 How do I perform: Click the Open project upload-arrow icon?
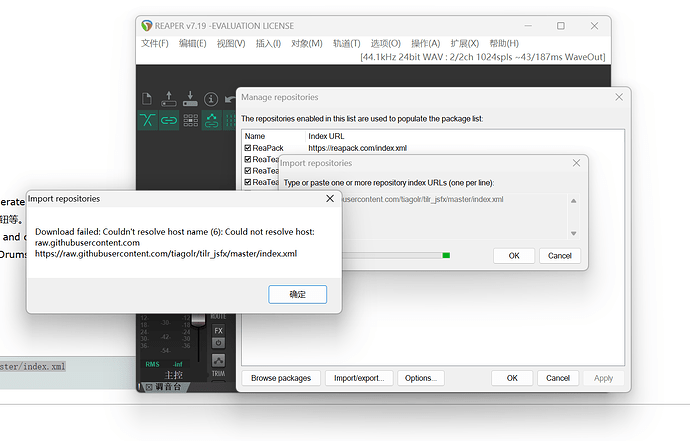point(169,99)
